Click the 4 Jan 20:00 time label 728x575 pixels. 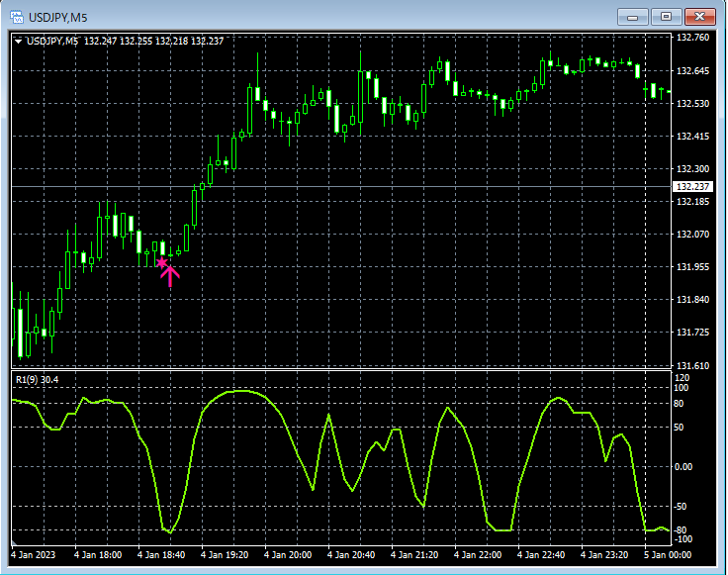(288, 555)
